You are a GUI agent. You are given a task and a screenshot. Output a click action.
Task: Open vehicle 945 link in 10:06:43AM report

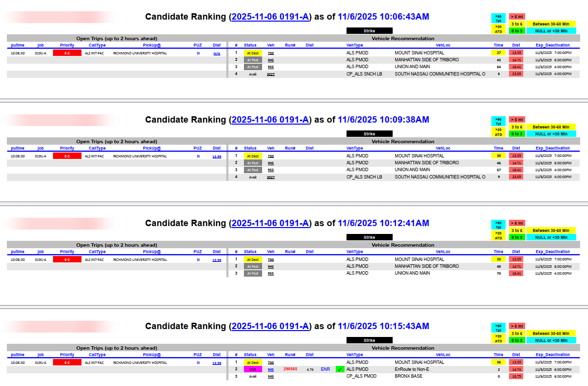[271, 60]
